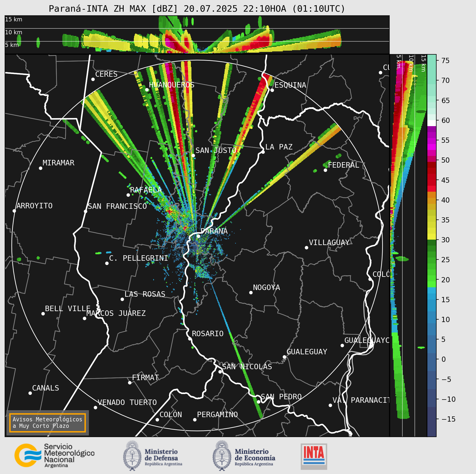Click the -15 dBZ scale label
Screen dimensions: 476x474
point(448,419)
